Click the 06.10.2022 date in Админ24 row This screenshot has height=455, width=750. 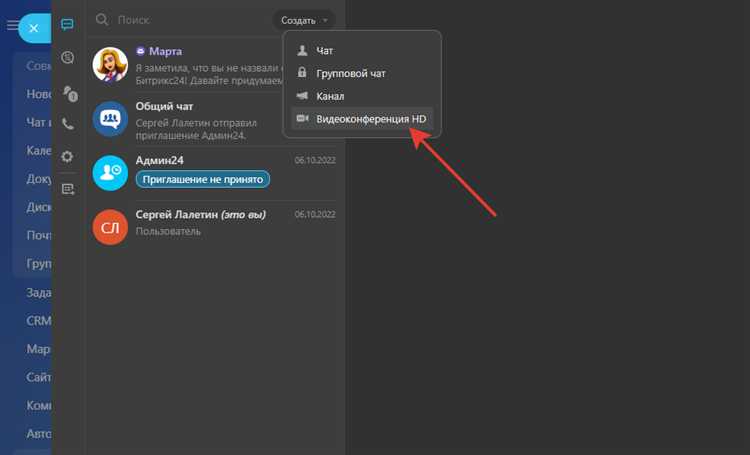tap(315, 160)
